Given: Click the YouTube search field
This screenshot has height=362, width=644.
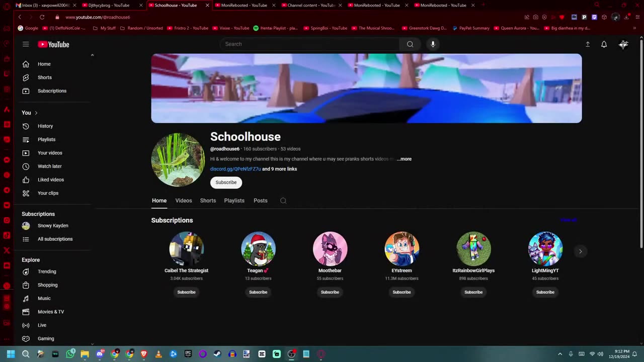Looking at the screenshot, I should [309, 44].
